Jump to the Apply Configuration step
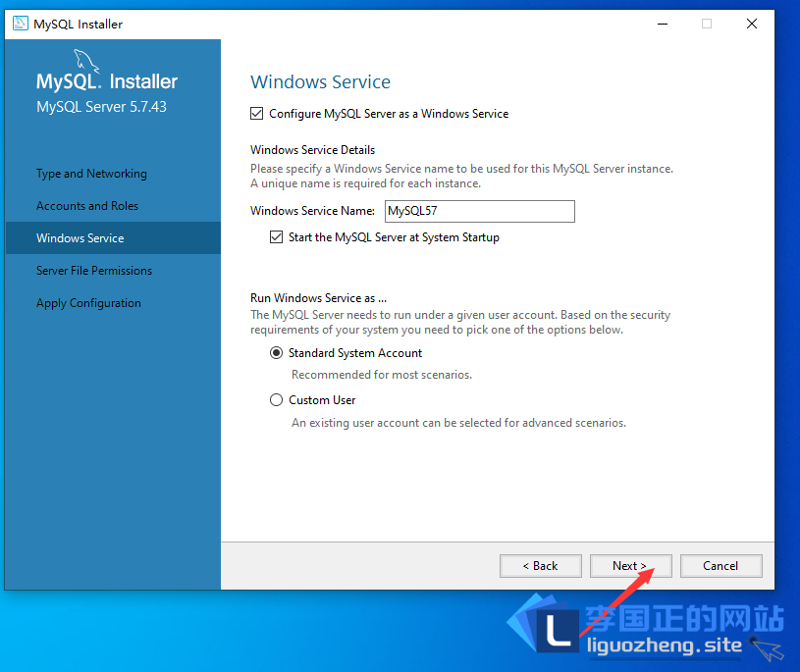This screenshot has width=800, height=672. (88, 303)
